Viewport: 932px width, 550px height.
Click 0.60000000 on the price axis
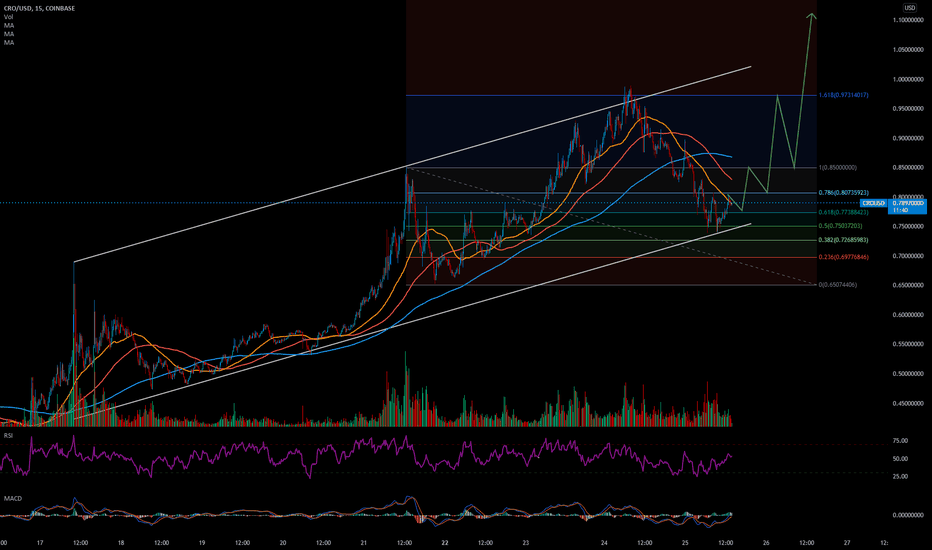(x=908, y=315)
